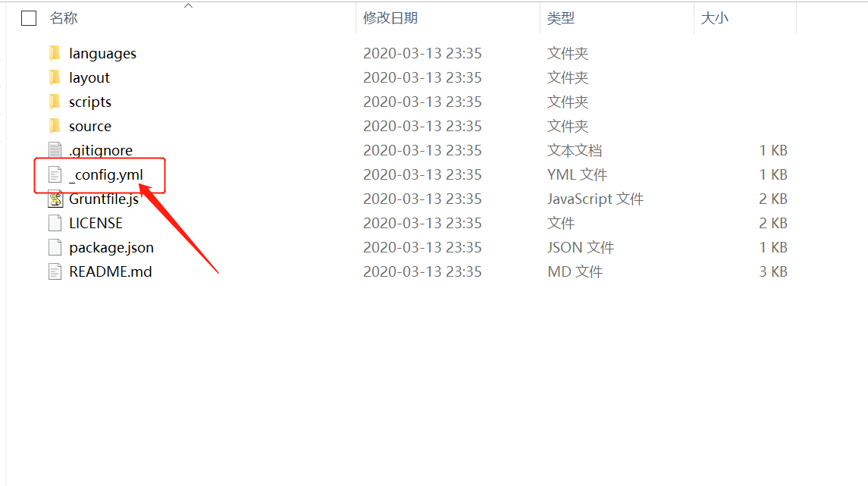Select the source folder icon
The width and height of the screenshot is (868, 486).
[55, 126]
